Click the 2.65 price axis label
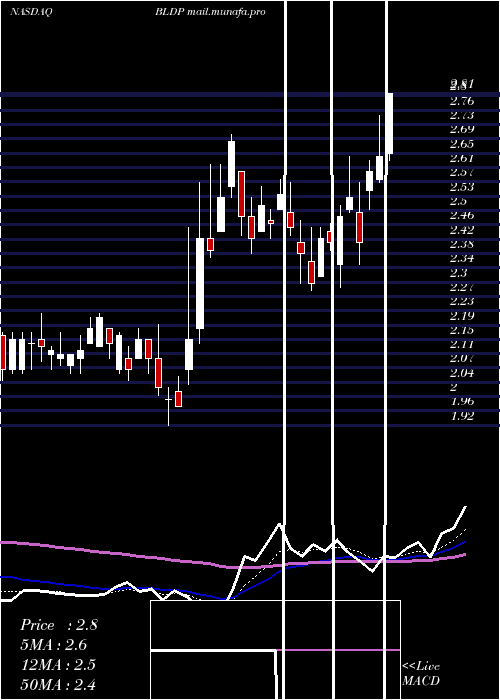The width and height of the screenshot is (500, 700). tap(462, 144)
